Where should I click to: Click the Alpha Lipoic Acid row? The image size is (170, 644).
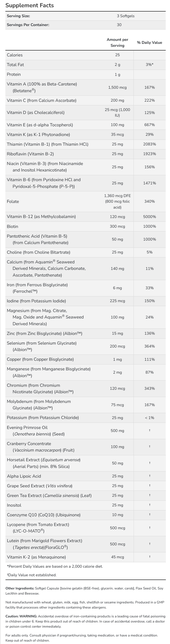click(24, 476)
